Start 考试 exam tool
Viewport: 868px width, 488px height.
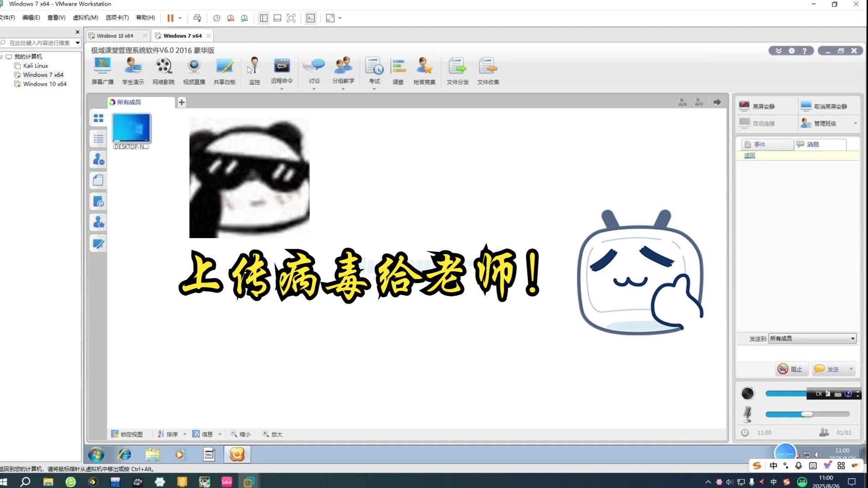[374, 71]
